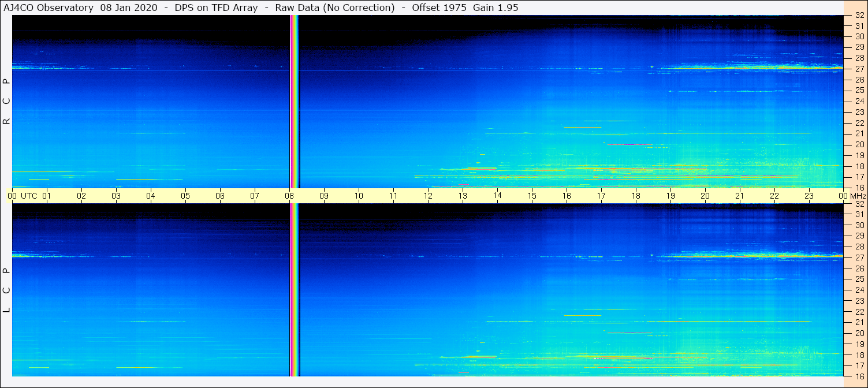The width and height of the screenshot is (868, 388).
Task: Select the 14 hour label on time axis
Action: pyautogui.click(x=497, y=195)
